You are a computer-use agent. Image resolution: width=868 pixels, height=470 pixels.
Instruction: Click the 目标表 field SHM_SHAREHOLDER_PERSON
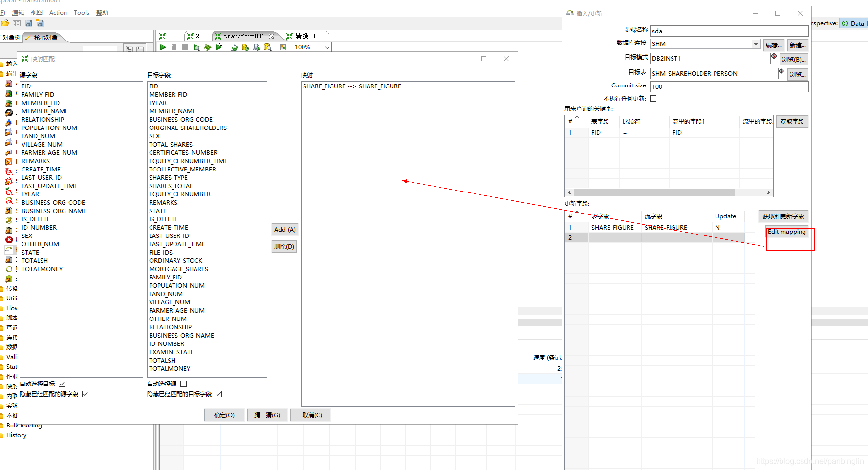[x=714, y=74]
